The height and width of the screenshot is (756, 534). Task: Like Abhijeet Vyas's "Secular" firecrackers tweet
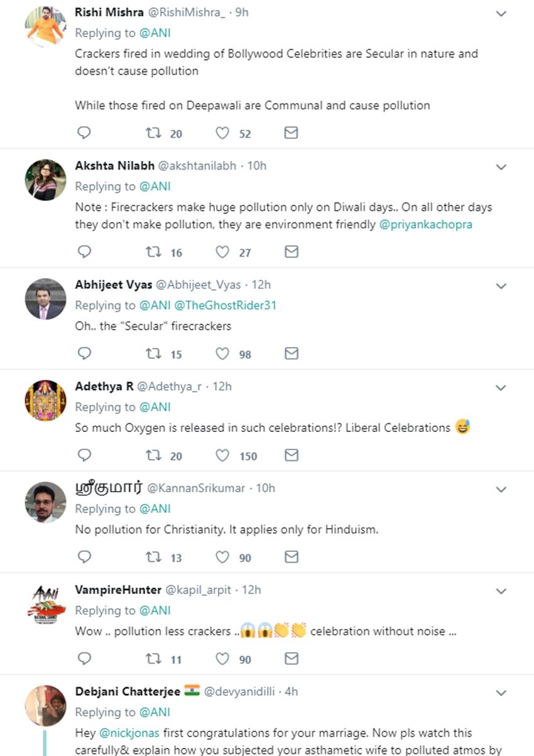[x=222, y=354]
